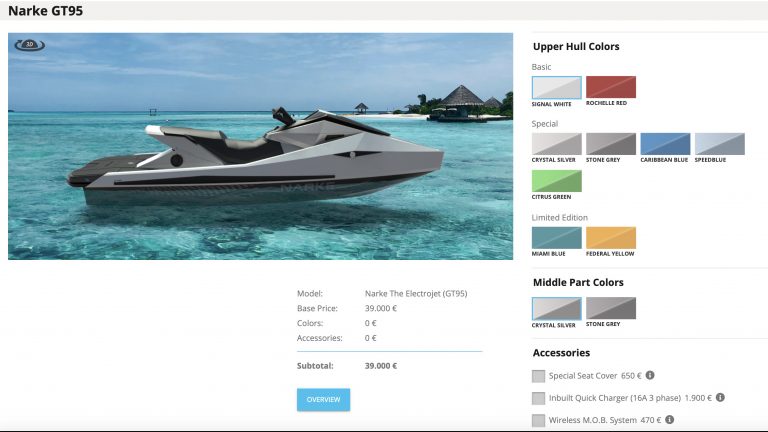Image resolution: width=768 pixels, height=432 pixels.
Task: Select Signal White upper hull color
Action: [x=557, y=88]
